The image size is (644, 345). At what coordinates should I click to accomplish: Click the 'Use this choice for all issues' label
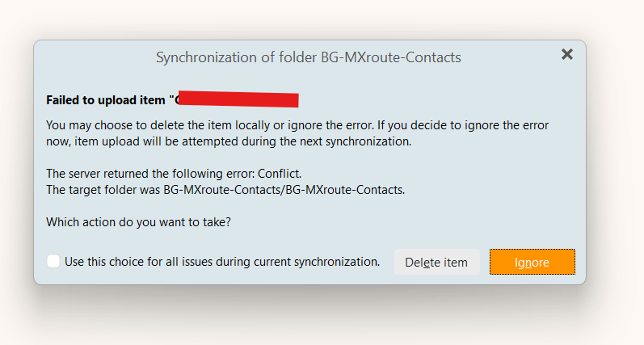point(222,262)
